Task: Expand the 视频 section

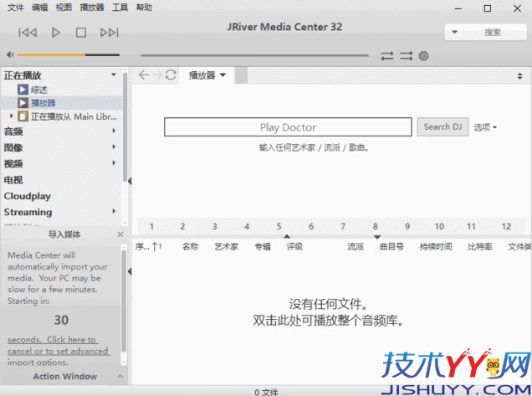Action: 114,162
